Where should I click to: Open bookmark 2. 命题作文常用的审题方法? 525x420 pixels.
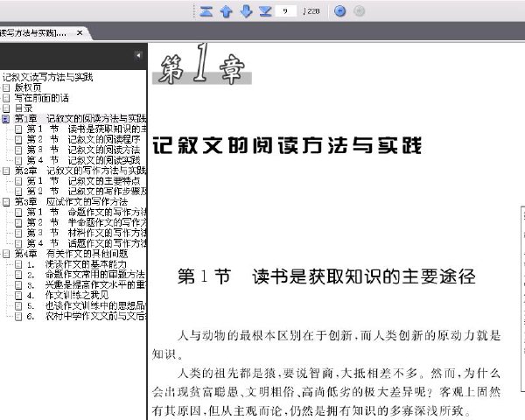[x=86, y=275]
